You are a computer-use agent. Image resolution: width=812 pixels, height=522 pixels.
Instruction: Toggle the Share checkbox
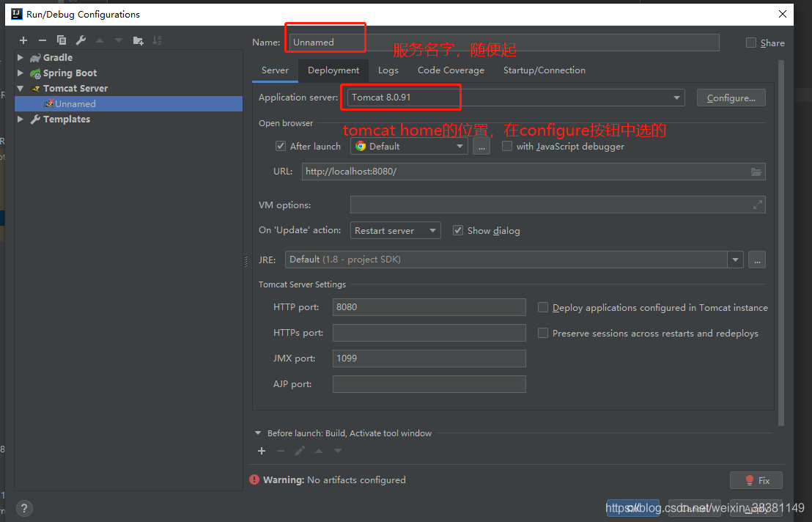coord(750,43)
